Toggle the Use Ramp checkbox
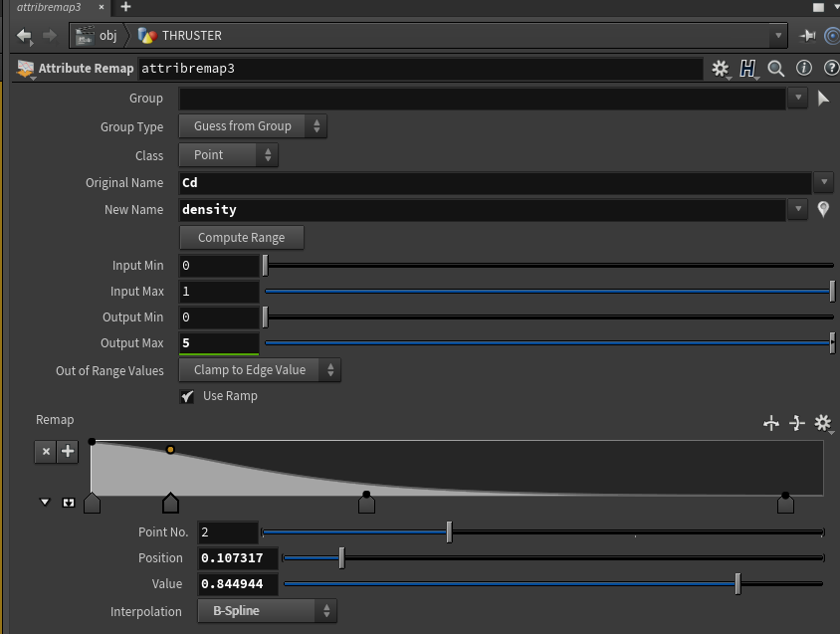 tap(187, 396)
